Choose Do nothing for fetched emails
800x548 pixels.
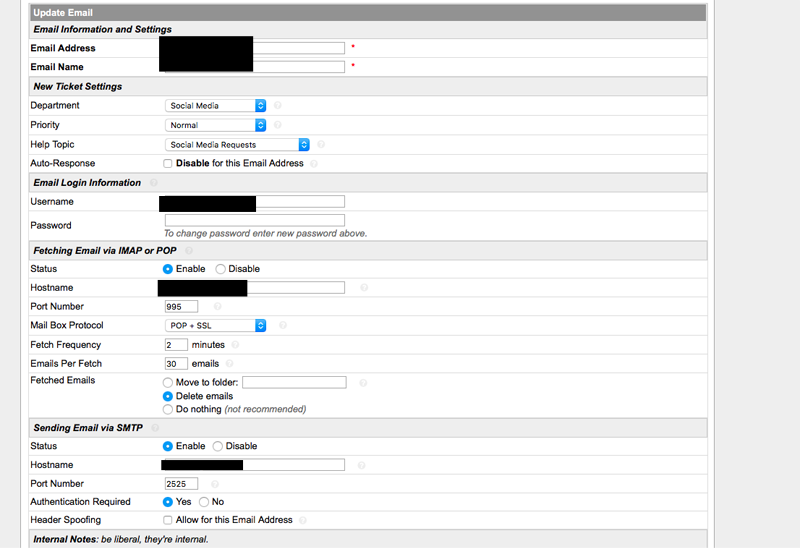167,409
